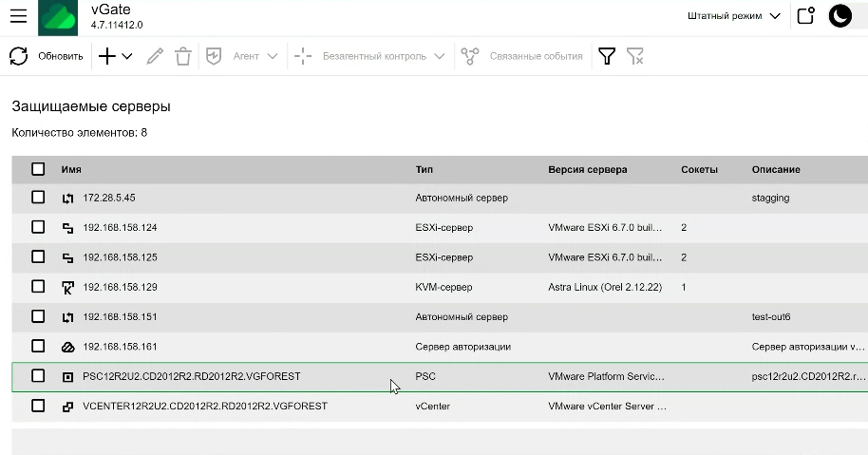Expand the Штатный режим mode dropdown

(x=733, y=16)
